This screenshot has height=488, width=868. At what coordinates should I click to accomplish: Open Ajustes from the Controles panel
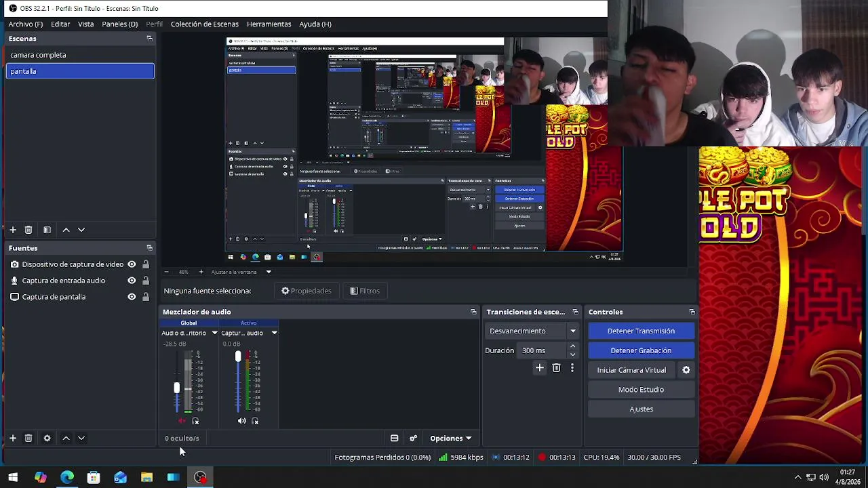click(x=641, y=409)
